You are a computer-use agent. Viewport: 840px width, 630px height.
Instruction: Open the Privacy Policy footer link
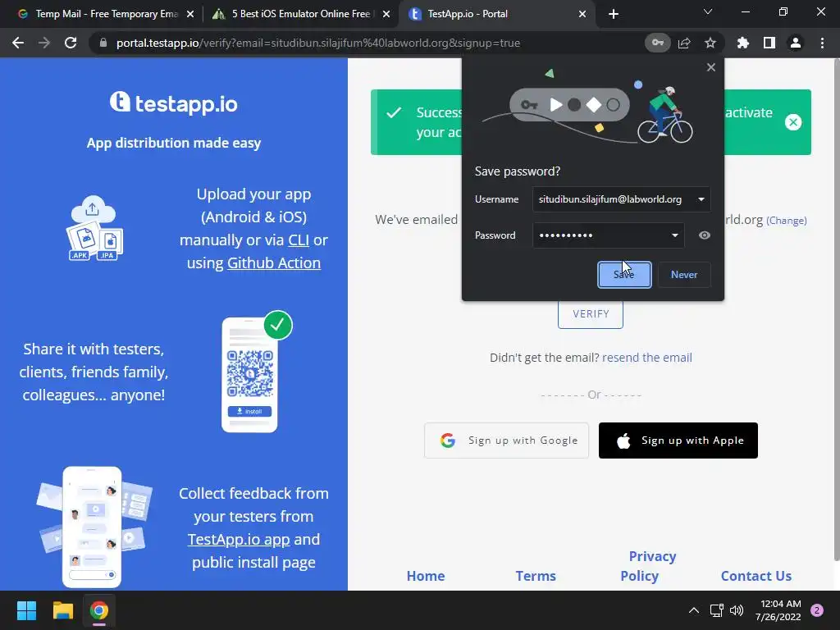coord(648,566)
